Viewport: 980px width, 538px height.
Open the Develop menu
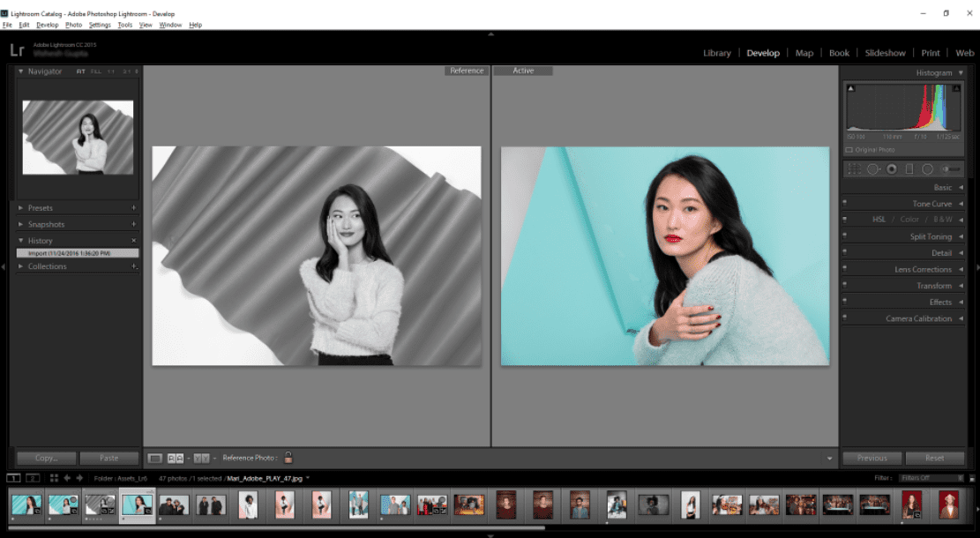tap(47, 25)
